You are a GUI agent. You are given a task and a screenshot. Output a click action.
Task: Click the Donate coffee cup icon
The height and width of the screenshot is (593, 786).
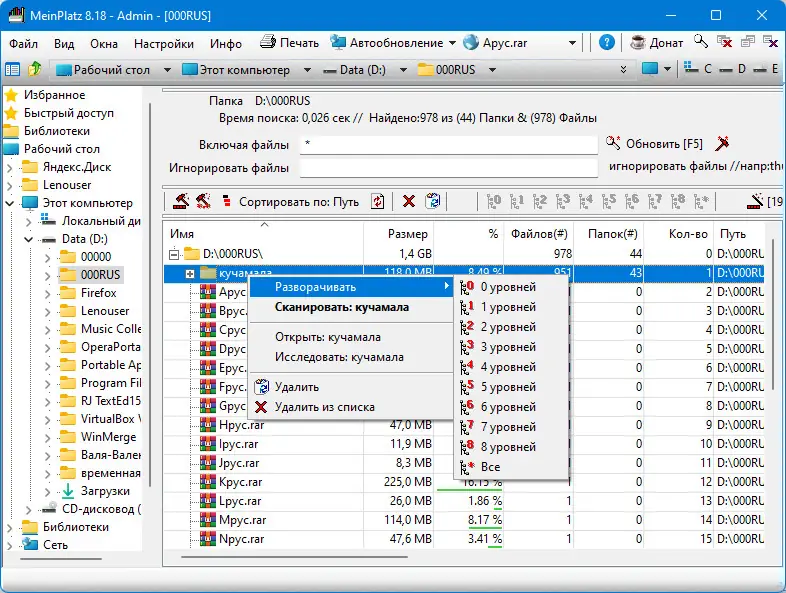tap(638, 43)
